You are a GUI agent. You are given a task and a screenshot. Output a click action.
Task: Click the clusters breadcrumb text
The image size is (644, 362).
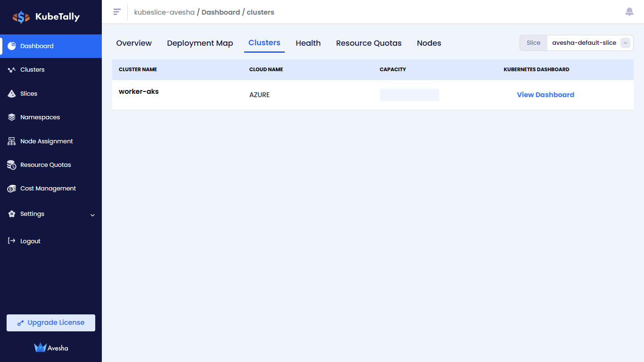(x=260, y=12)
